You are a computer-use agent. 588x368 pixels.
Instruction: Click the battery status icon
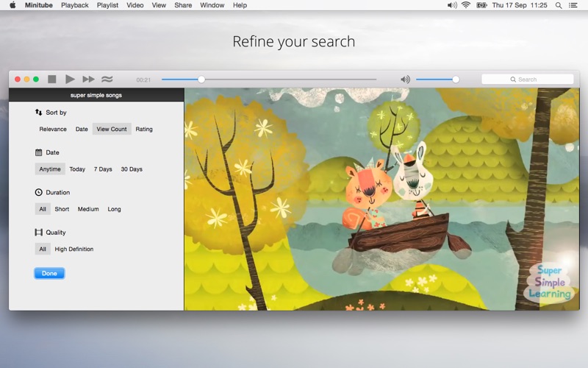tap(481, 5)
